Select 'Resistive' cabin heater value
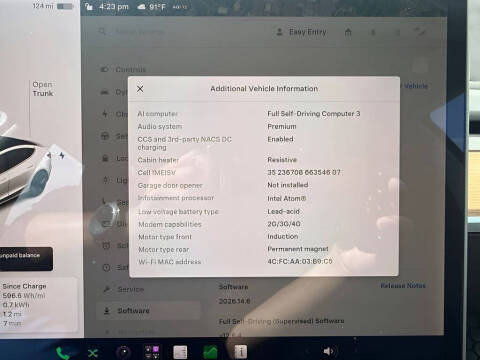Viewport: 480px width, 360px height. click(282, 160)
